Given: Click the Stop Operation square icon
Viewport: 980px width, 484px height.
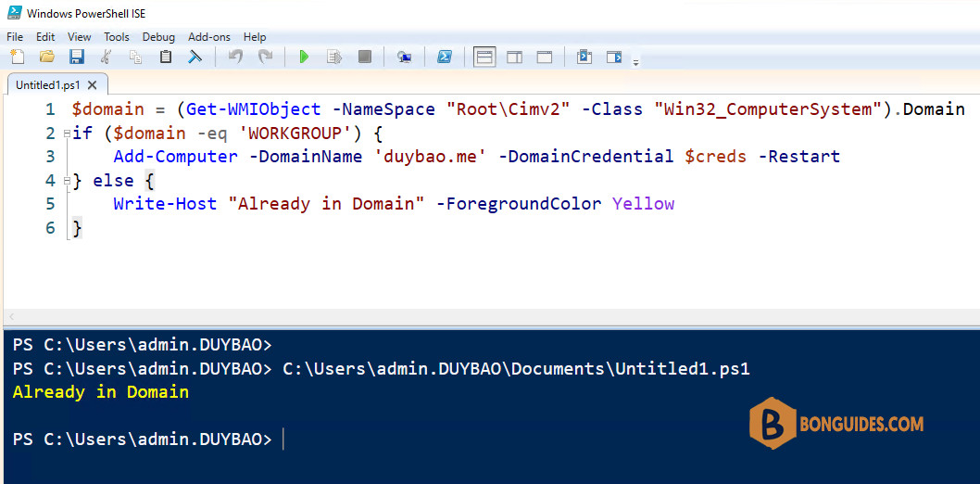Looking at the screenshot, I should 364,57.
